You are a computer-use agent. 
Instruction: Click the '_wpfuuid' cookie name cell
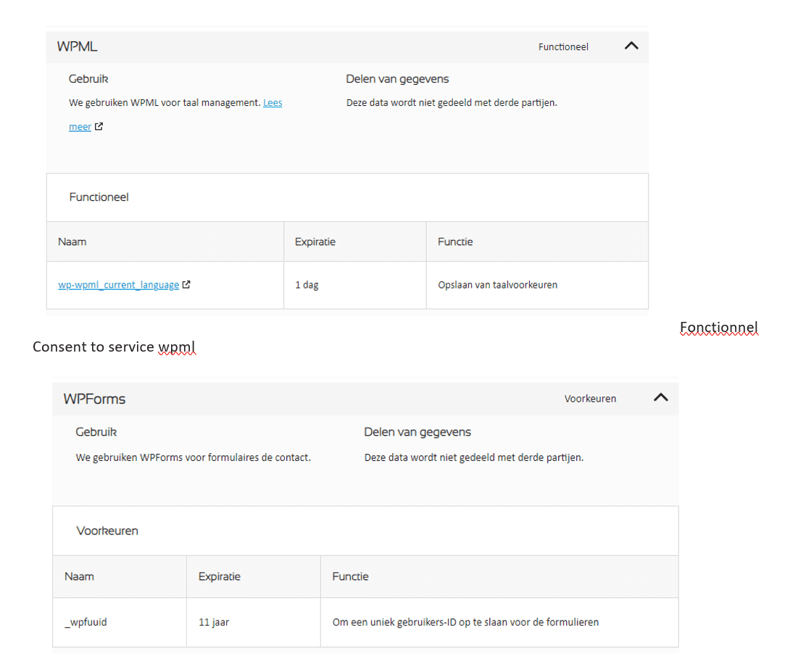click(120, 622)
